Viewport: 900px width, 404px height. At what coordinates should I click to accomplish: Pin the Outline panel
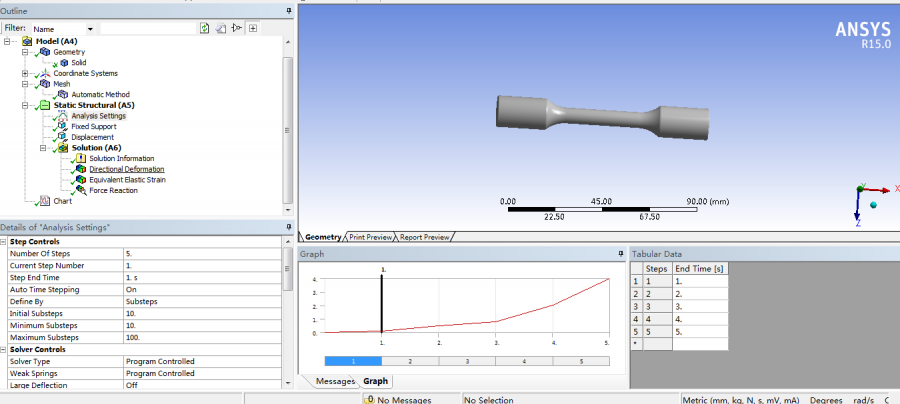click(x=289, y=10)
